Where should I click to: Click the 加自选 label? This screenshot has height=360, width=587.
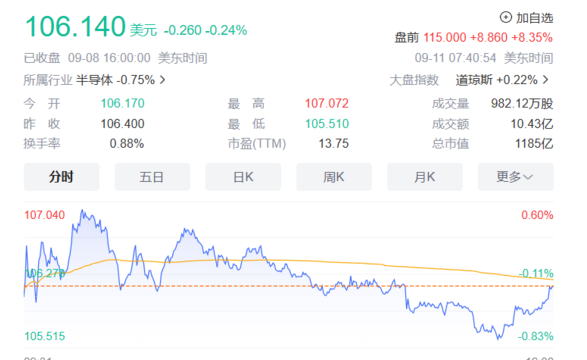(535, 18)
